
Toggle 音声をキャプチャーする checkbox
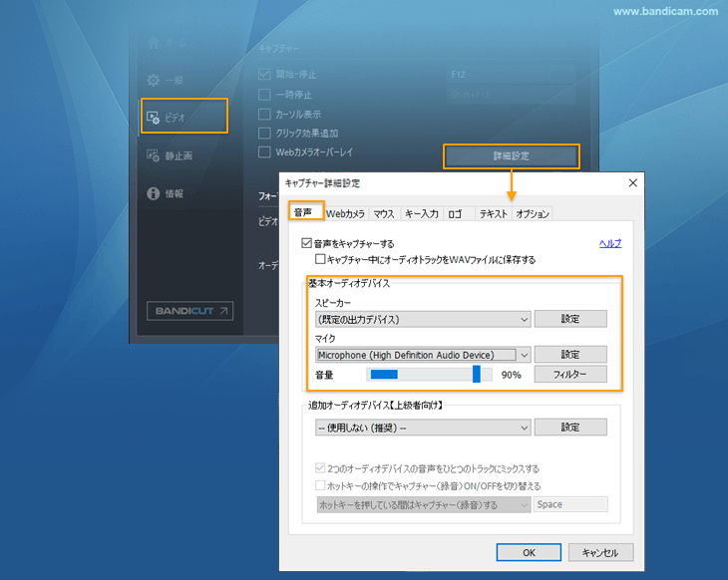(x=306, y=243)
